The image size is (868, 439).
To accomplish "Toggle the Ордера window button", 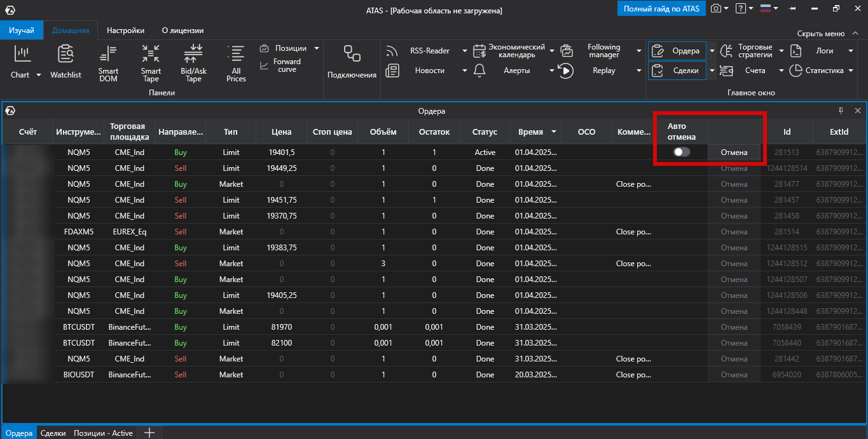I will coord(677,51).
